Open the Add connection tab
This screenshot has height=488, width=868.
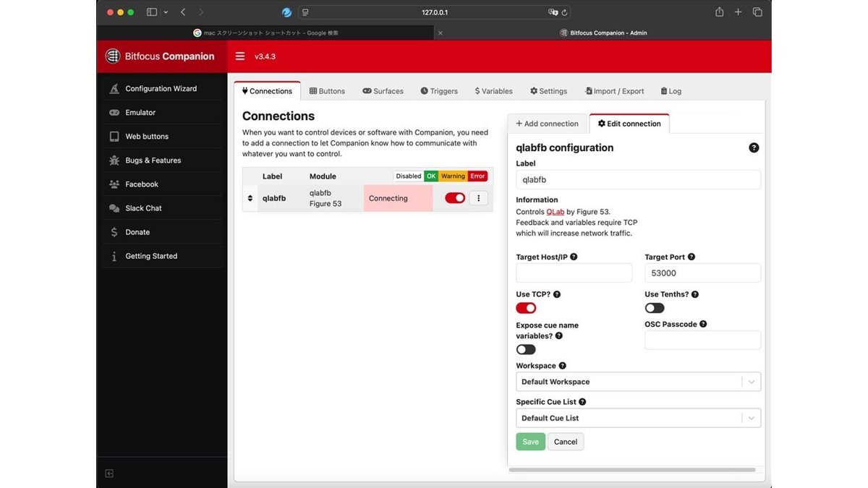[x=547, y=124]
